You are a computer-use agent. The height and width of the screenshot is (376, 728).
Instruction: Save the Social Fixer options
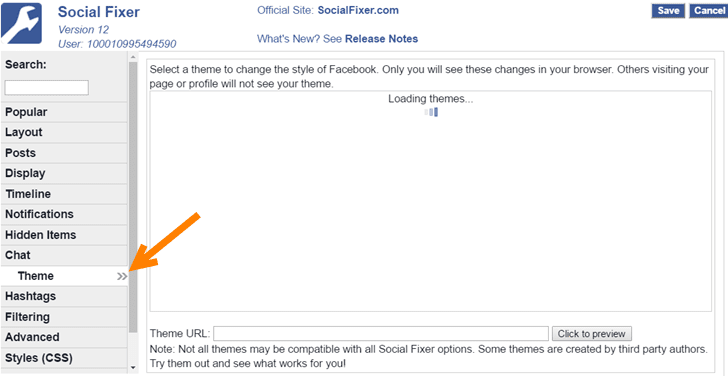click(668, 11)
